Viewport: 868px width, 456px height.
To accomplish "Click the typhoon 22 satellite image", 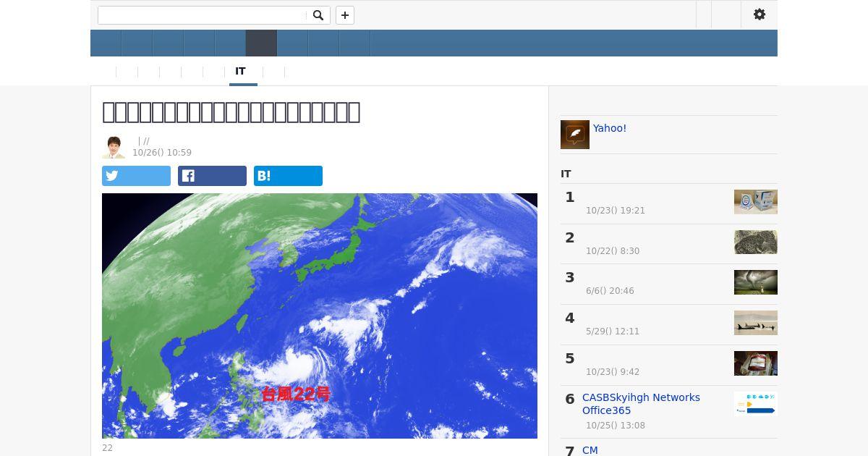I will (320, 316).
